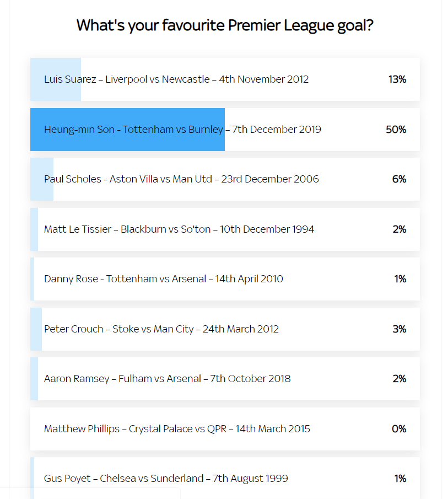The image size is (448, 499).
Task: Click the dark blue Son progress bar
Action: 127,130
